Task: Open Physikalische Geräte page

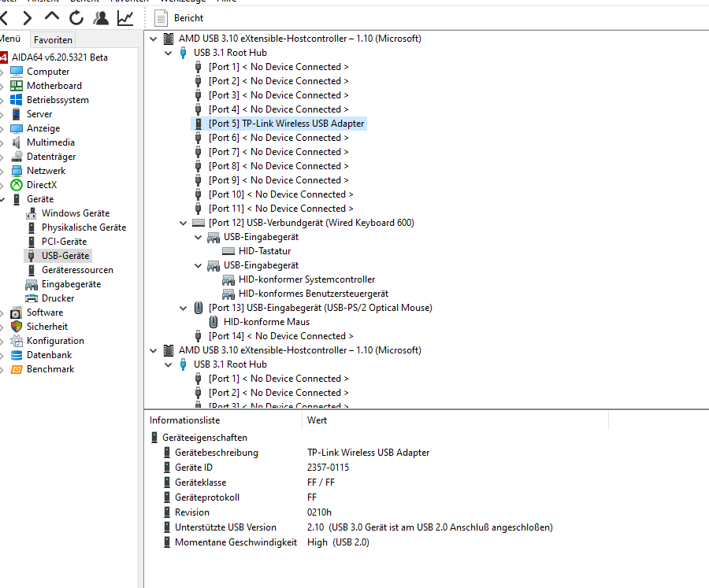Action: 84,227
